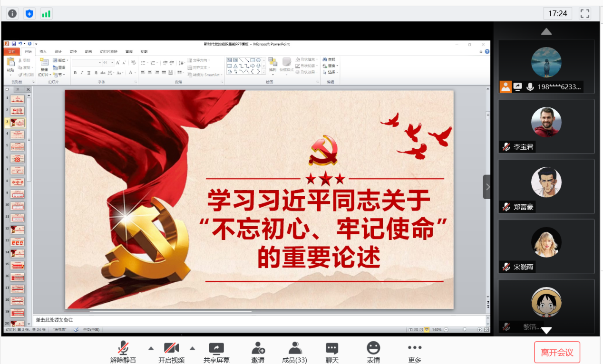Open the 成员(33) members list
The height and width of the screenshot is (364, 603).
(x=294, y=353)
